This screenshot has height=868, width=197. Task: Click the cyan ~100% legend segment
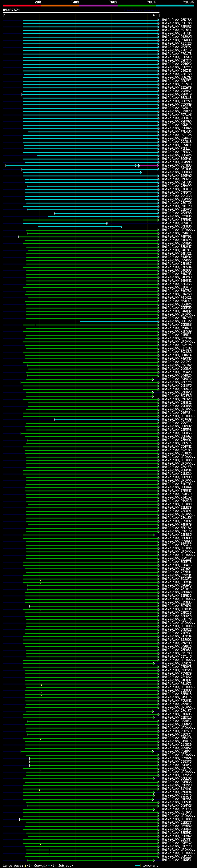pos(175,6)
